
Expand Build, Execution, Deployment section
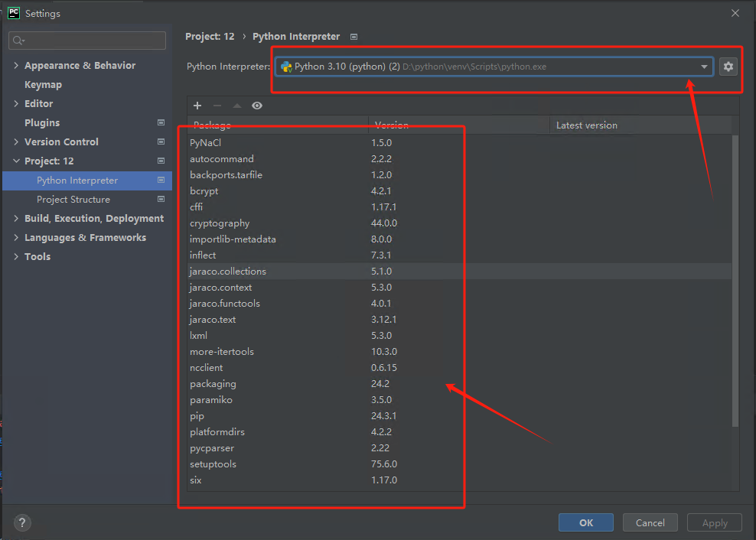[x=16, y=219]
